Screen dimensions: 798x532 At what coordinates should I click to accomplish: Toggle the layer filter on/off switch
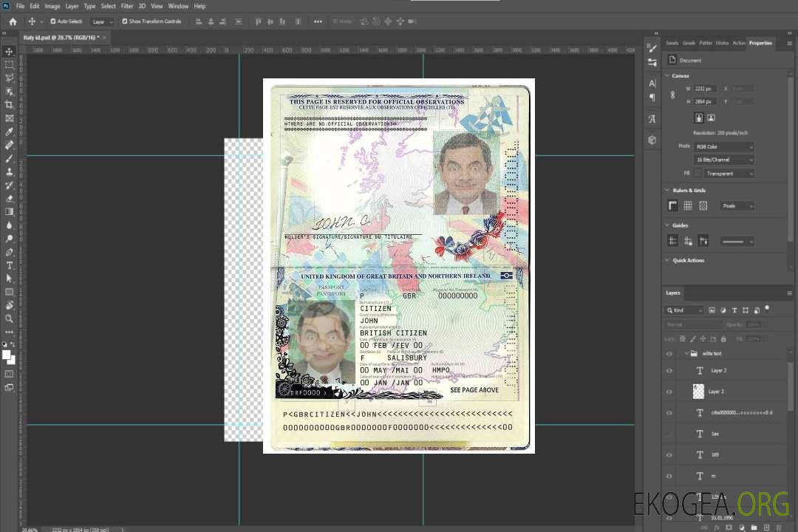767,309
